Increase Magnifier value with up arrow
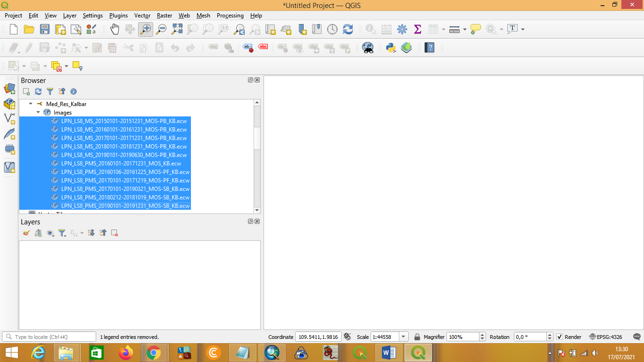Screen dimensions: 644x362 click(x=482, y=335)
